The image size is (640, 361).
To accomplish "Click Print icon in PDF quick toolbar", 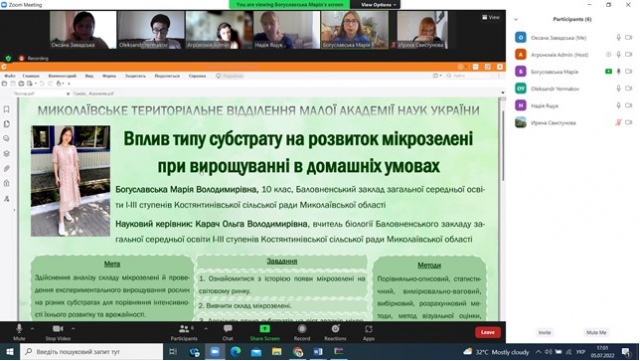I will (x=21, y=84).
